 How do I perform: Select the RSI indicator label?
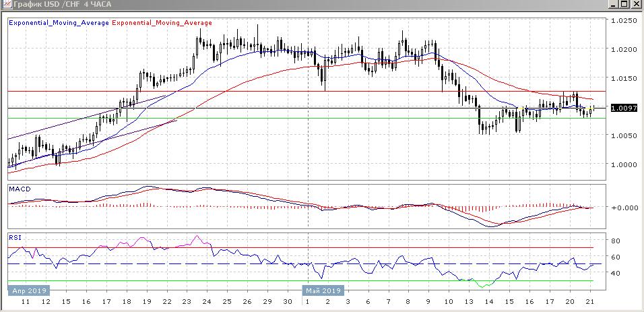[x=15, y=237]
